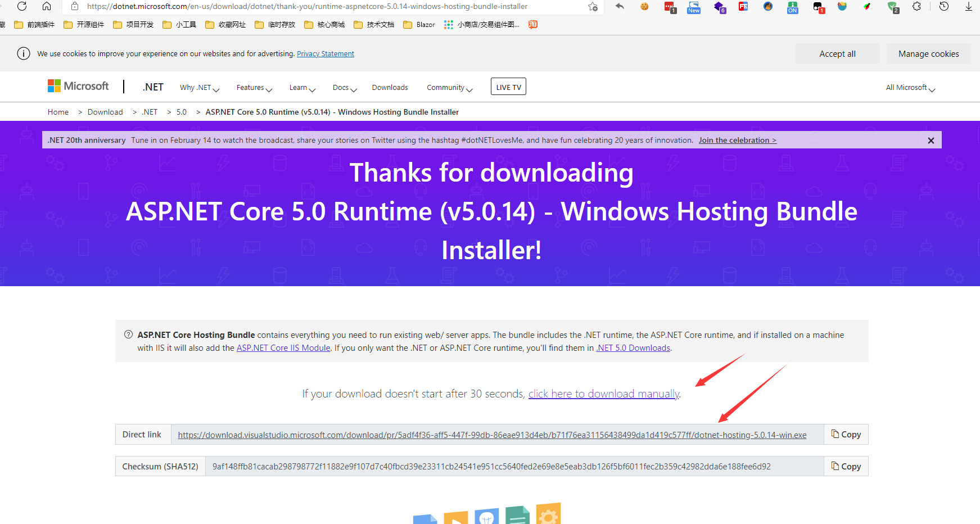Go to the .NET breadcrumb

150,112
